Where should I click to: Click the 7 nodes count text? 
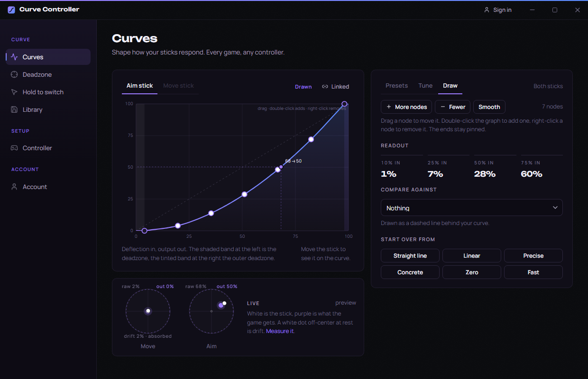click(552, 107)
